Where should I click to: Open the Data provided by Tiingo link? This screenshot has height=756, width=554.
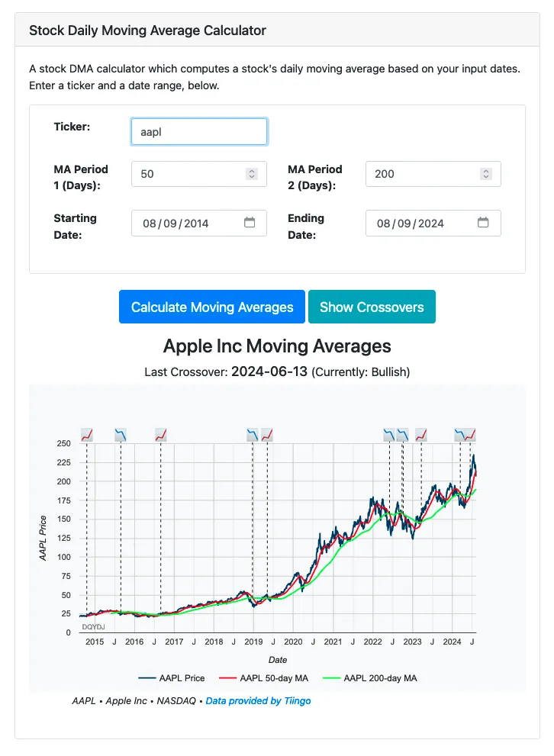tap(258, 700)
